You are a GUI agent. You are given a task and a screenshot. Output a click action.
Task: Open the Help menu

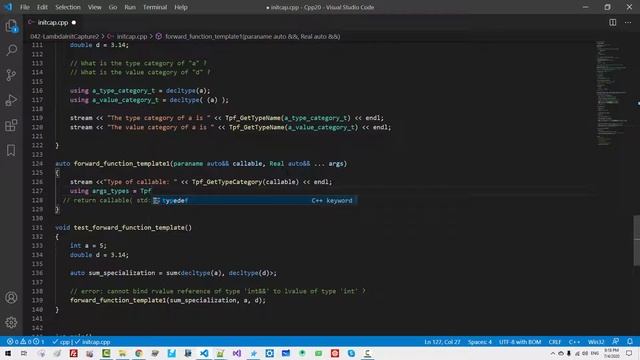(x=181, y=7)
